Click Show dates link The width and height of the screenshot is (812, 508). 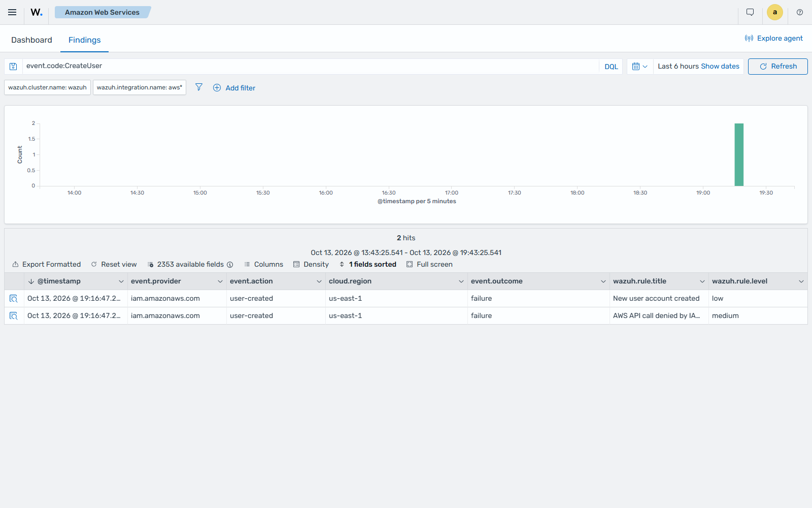720,66
